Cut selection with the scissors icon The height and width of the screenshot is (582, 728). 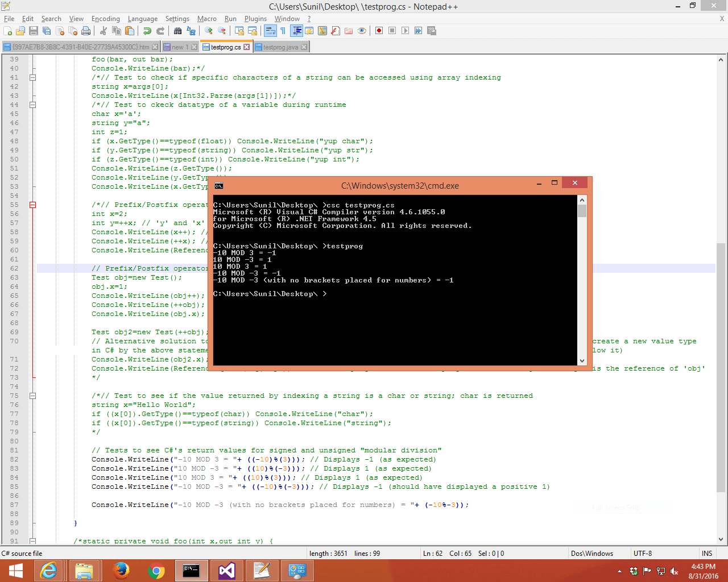pyautogui.click(x=103, y=31)
